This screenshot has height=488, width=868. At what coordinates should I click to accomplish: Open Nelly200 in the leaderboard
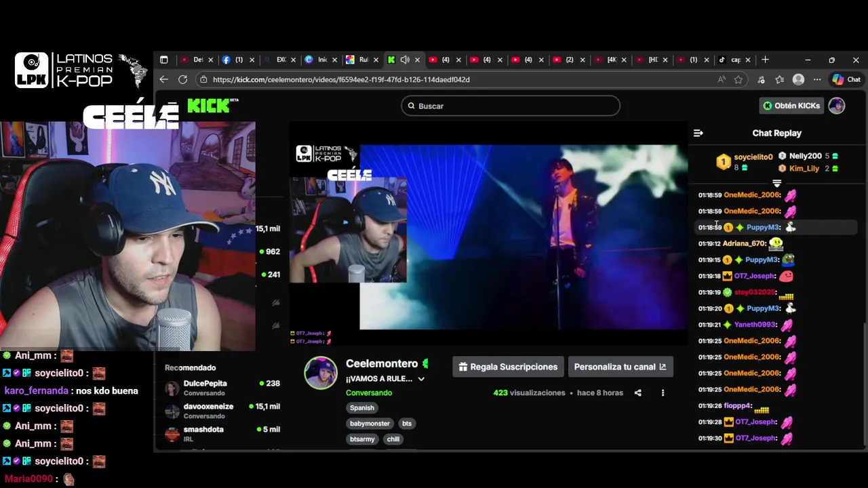[x=805, y=156]
